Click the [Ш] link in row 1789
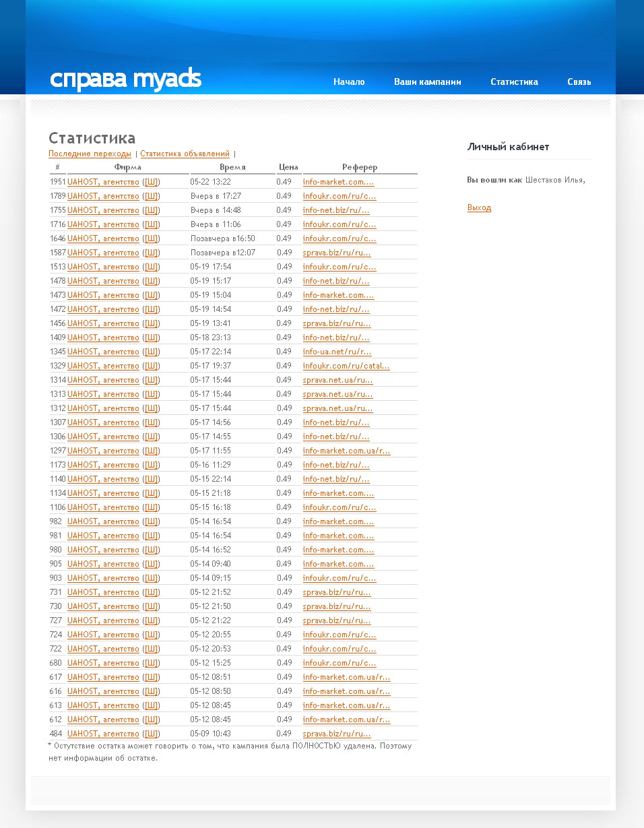 point(152,196)
